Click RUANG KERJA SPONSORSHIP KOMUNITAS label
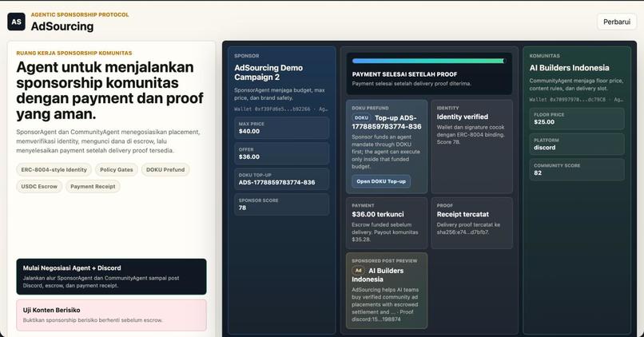The image size is (644, 337). pos(74,53)
